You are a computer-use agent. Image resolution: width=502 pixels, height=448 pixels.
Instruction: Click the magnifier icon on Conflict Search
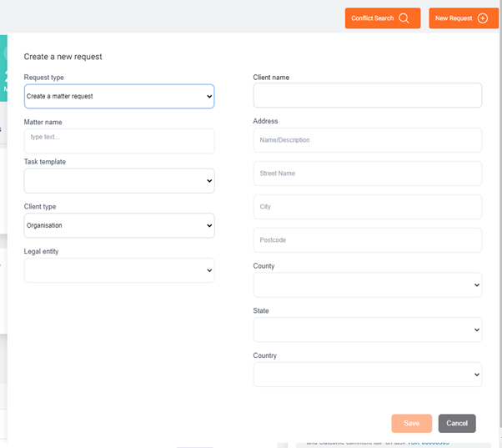click(404, 18)
